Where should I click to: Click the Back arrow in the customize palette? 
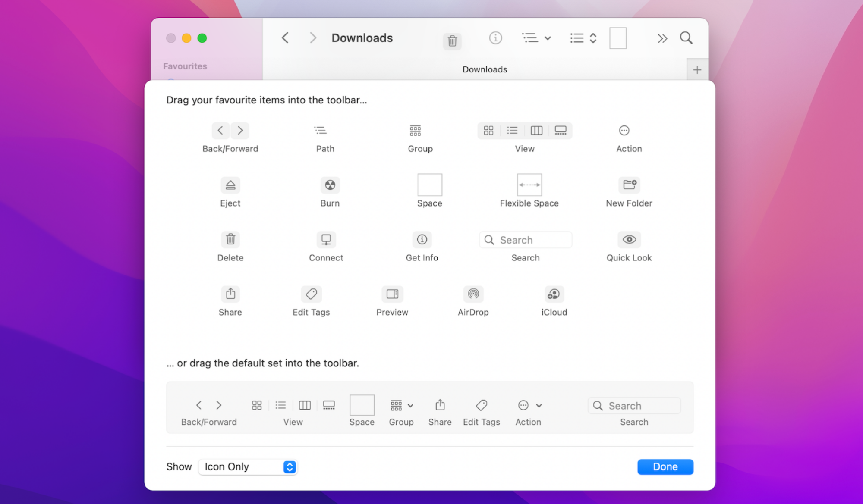(x=220, y=130)
